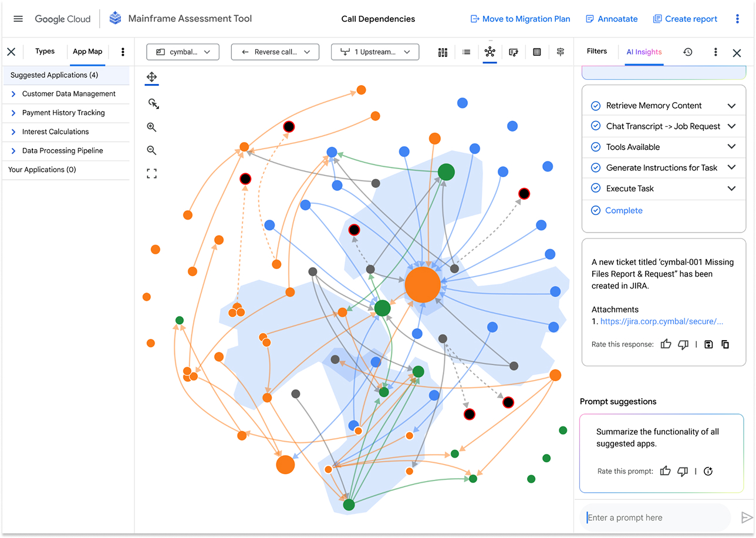Screen dimensions: 756x538
Task: Click the zoom out magnifier icon
Action: tap(151, 150)
